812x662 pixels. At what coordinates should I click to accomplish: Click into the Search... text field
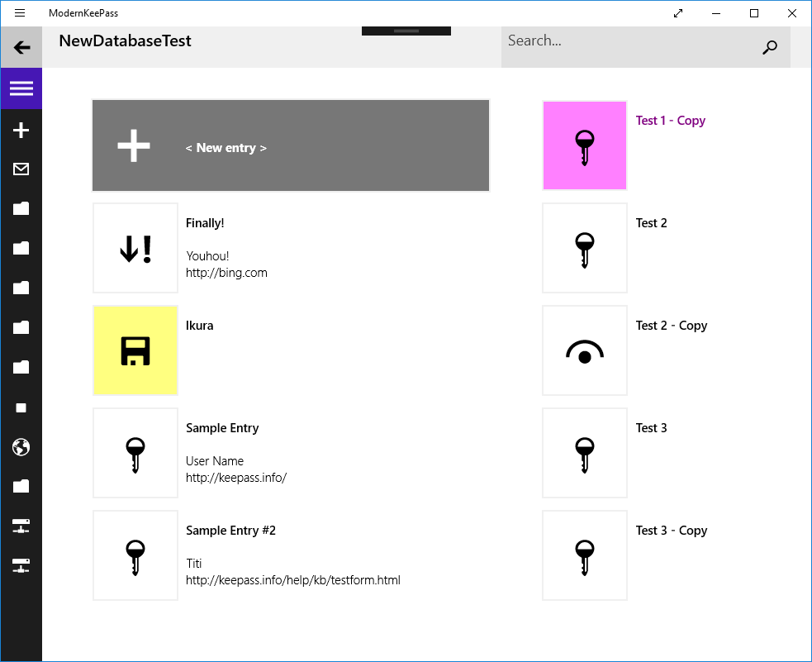[x=628, y=41]
